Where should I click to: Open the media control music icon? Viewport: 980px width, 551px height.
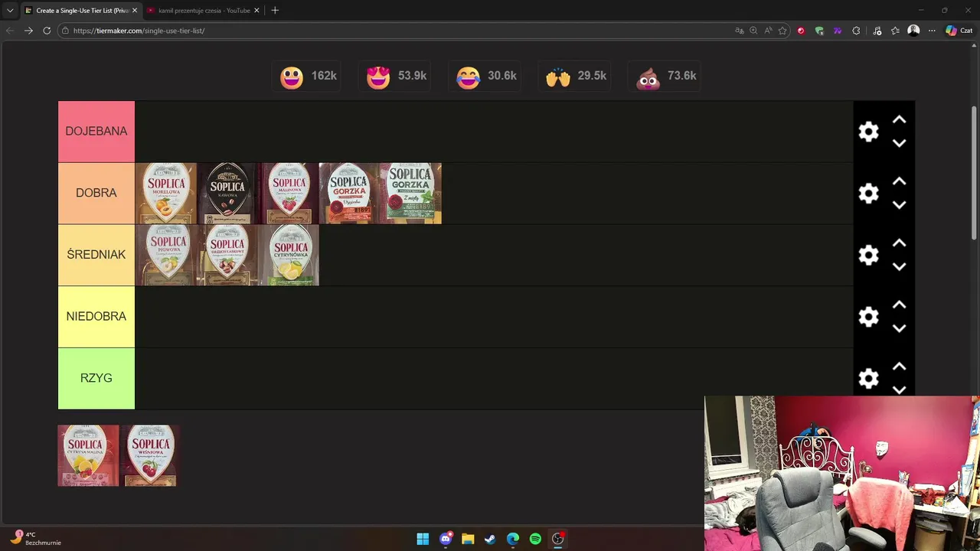coord(877,31)
